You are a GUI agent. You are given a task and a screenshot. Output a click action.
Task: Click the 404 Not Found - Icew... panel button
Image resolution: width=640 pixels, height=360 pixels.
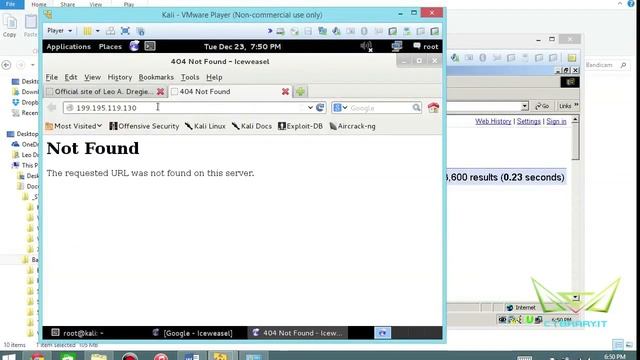[298, 333]
